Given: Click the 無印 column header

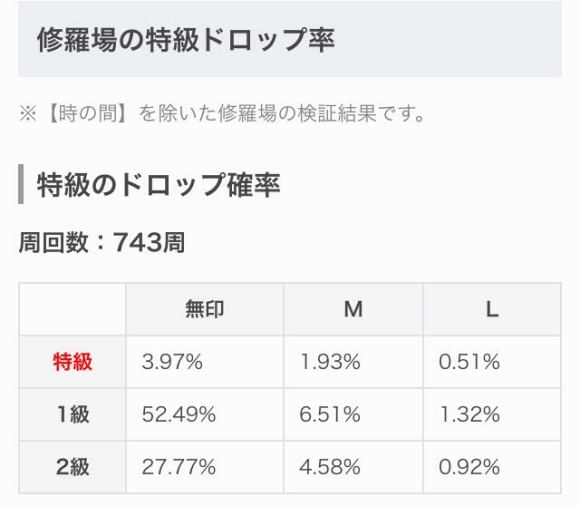Looking at the screenshot, I should click(205, 309).
